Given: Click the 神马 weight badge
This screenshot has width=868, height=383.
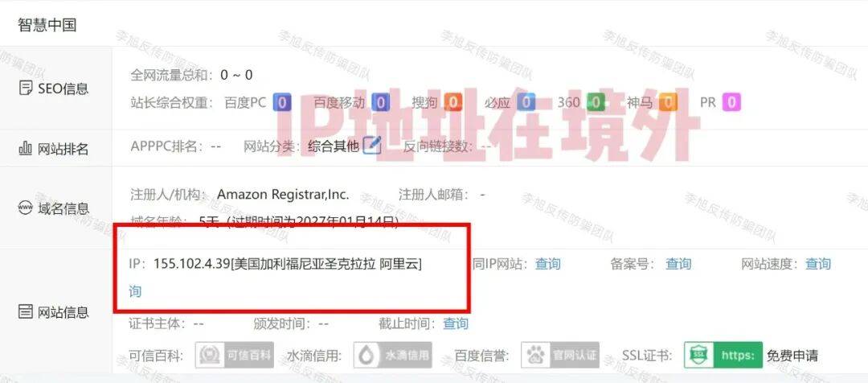Looking at the screenshot, I should [668, 102].
